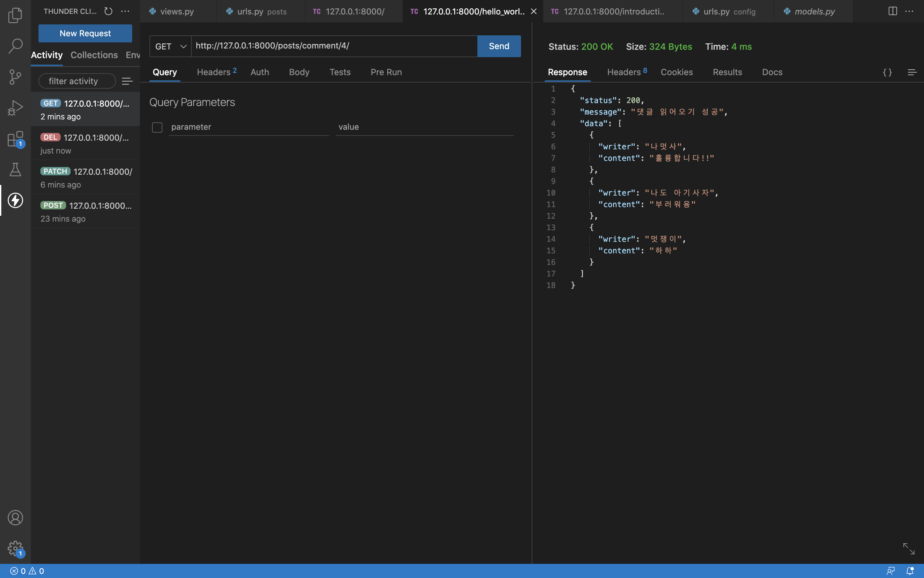Select the DEL request in activity list
The height and width of the screenshot is (578, 924).
pos(86,143)
